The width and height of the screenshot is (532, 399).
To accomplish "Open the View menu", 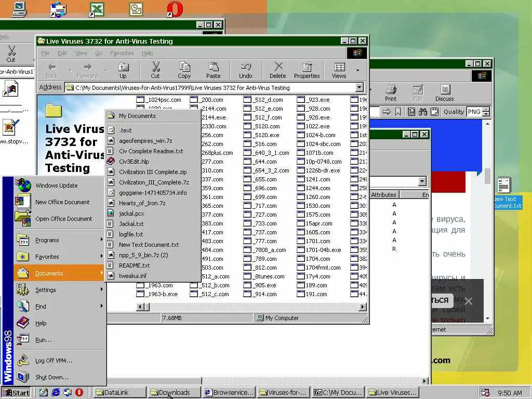I will (81, 53).
